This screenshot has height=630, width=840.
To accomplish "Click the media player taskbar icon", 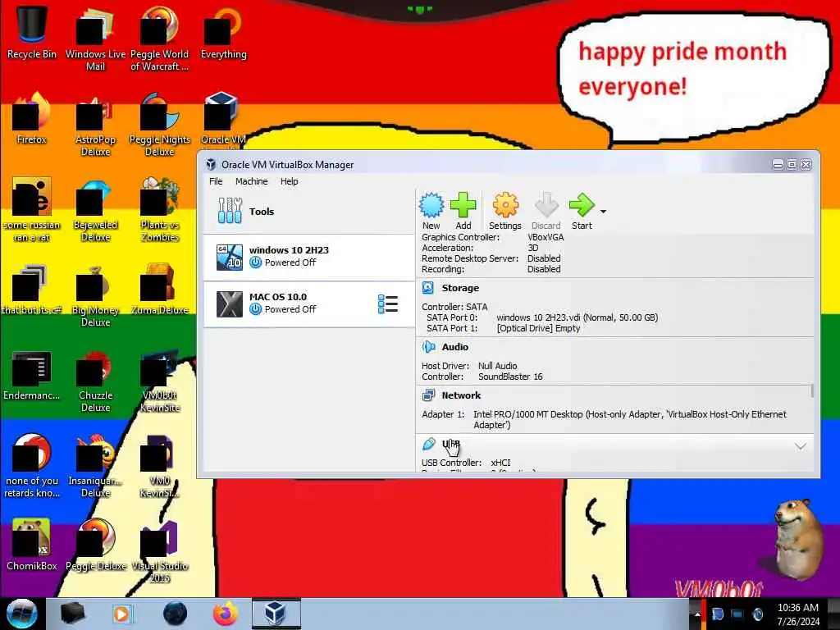I will 122,614.
